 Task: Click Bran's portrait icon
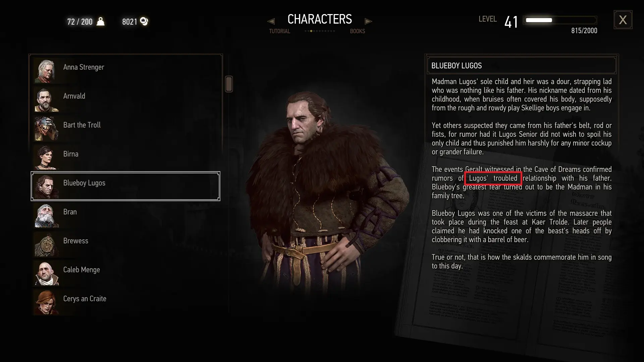pos(47,215)
